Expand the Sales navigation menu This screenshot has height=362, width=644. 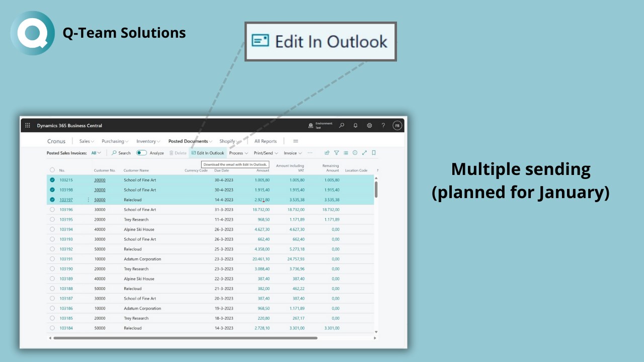[x=86, y=141]
